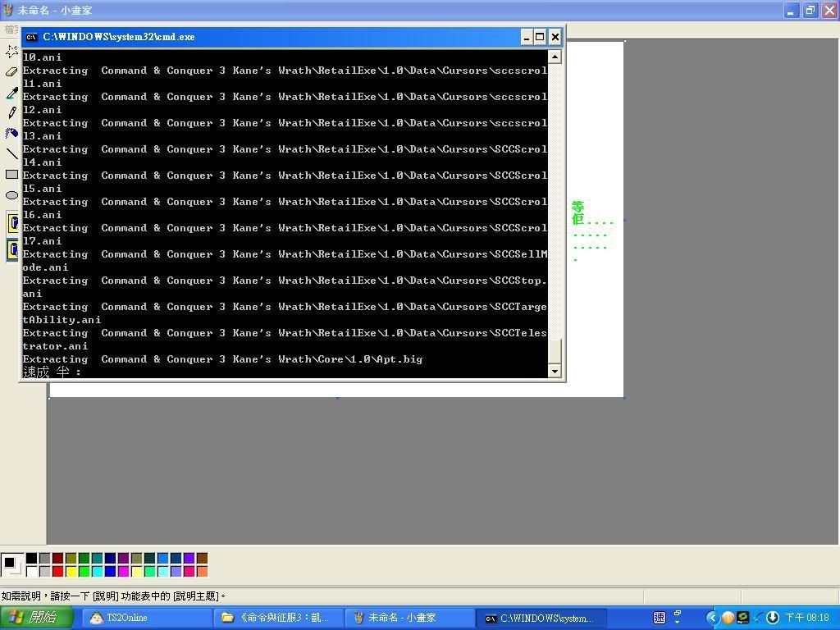This screenshot has width=840, height=630.
Task: Select the Rectangle shape tool
Action: coord(11,174)
